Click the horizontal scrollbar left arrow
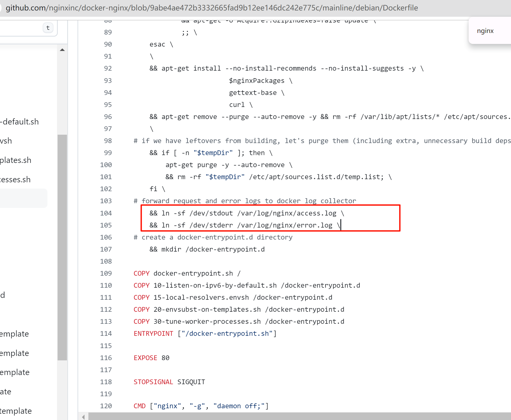Screen dimensions: 511x420 tap(83, 417)
